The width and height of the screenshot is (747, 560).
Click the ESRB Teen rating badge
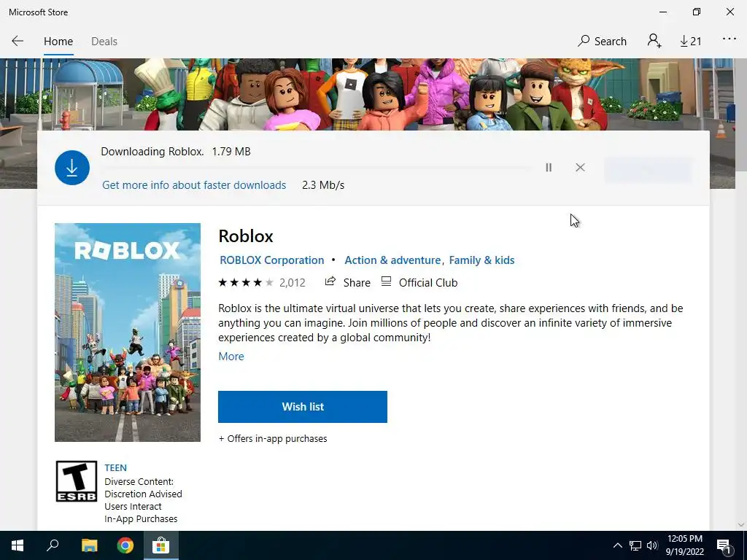coord(76,481)
